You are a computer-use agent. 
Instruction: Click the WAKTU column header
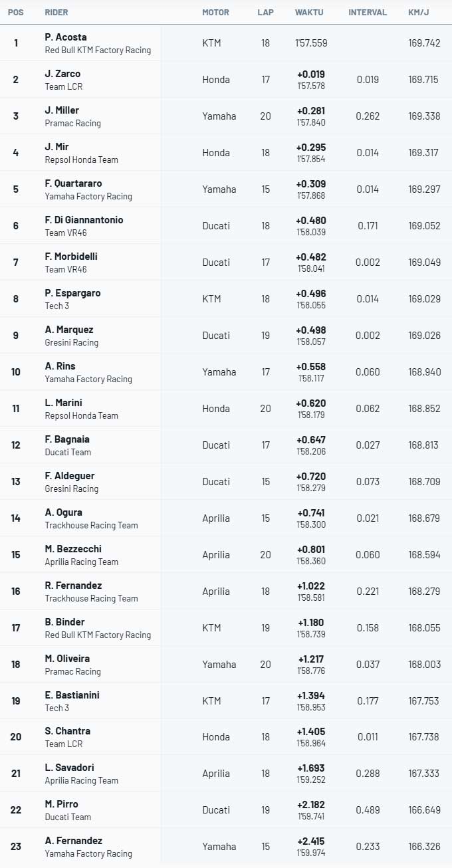(x=309, y=13)
